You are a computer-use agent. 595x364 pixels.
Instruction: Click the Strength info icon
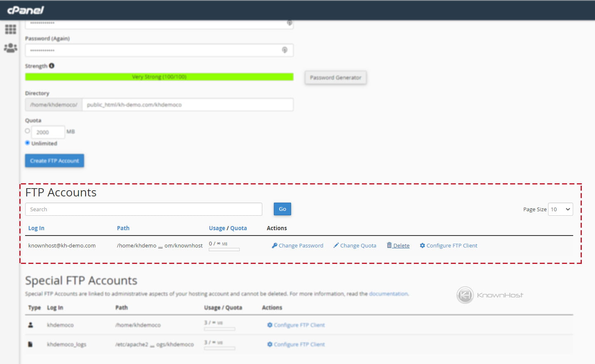[51, 65]
